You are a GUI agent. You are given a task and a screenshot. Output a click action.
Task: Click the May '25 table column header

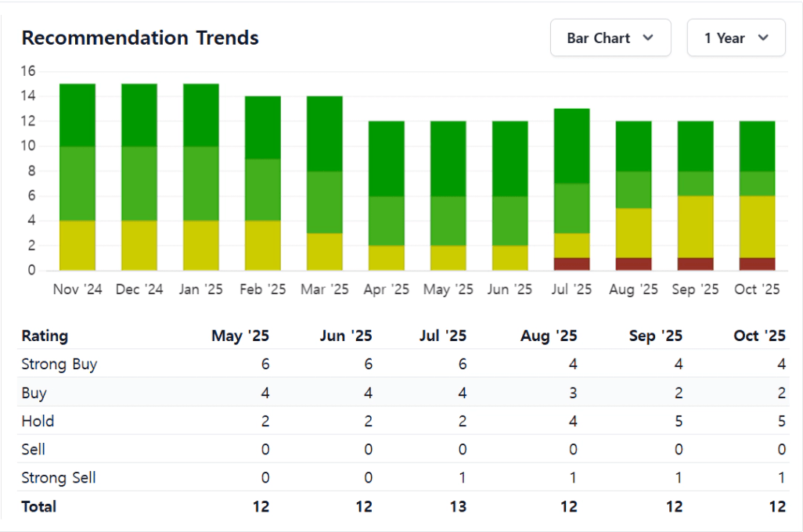click(x=240, y=336)
